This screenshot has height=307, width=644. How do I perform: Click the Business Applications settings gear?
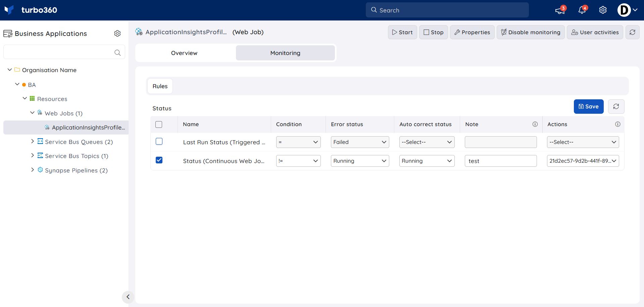point(117,34)
